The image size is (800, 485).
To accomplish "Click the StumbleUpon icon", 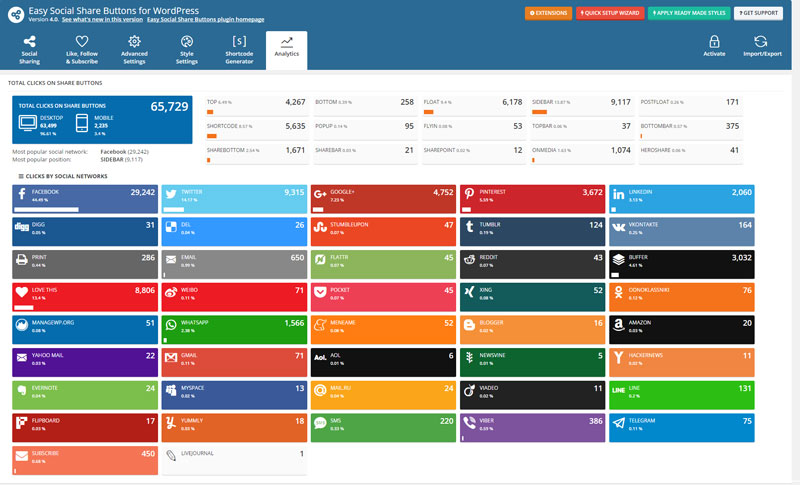I will 320,226.
